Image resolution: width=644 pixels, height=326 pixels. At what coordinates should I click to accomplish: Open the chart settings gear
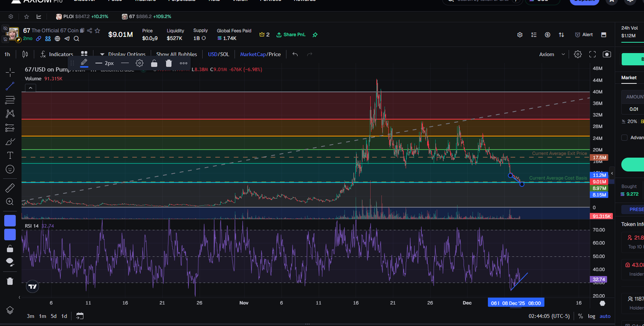click(x=577, y=54)
